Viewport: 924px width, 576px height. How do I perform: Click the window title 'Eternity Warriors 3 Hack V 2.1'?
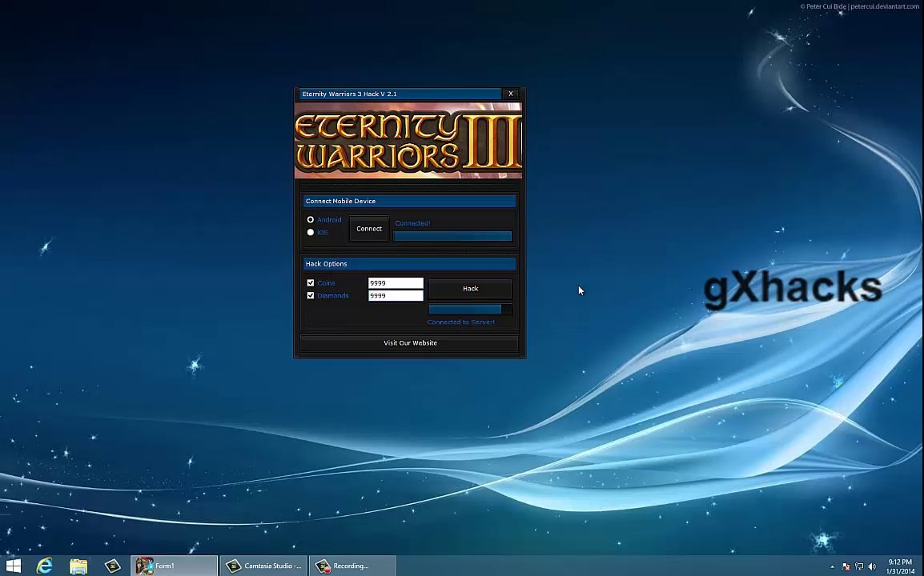pyautogui.click(x=349, y=94)
